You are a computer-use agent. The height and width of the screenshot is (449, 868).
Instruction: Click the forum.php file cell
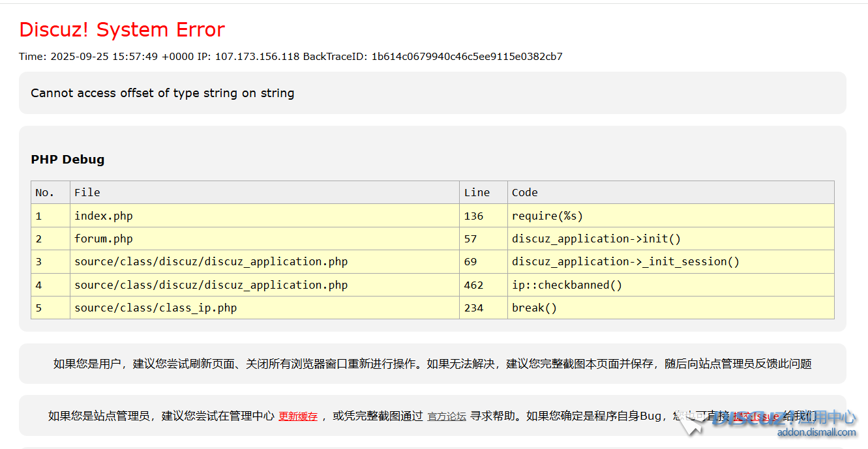265,239
